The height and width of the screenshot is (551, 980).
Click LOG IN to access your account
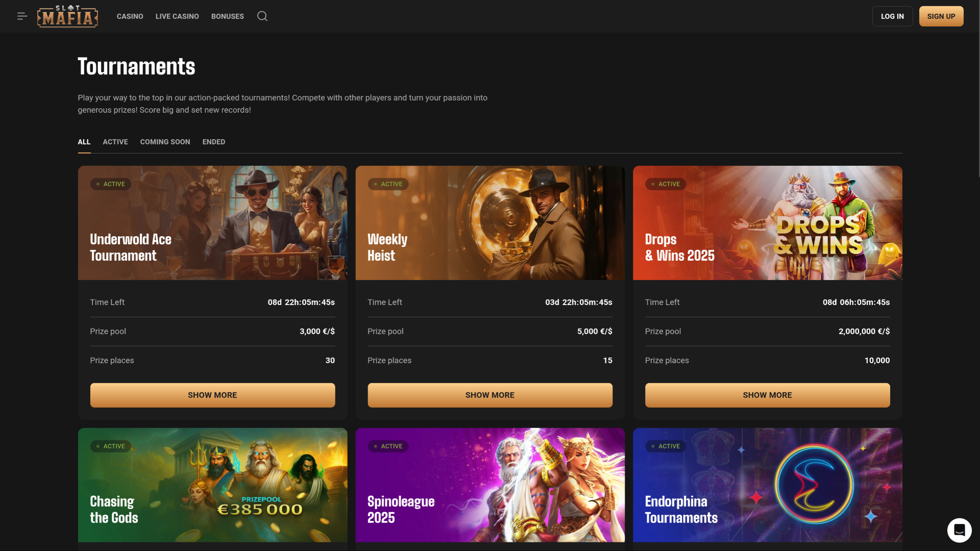click(x=892, y=16)
